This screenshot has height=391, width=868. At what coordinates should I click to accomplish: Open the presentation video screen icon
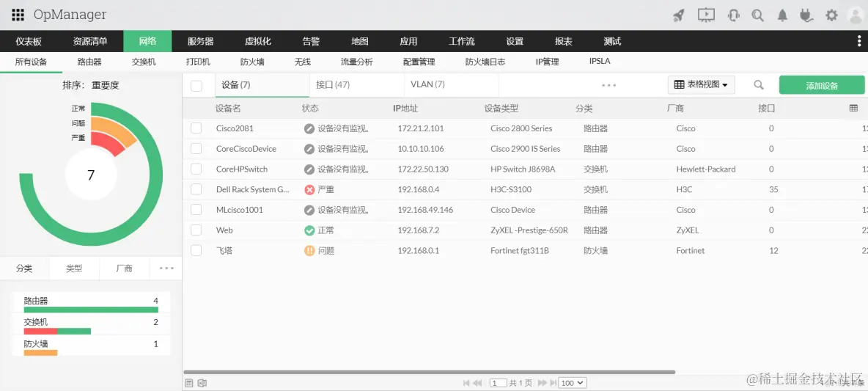(707, 15)
